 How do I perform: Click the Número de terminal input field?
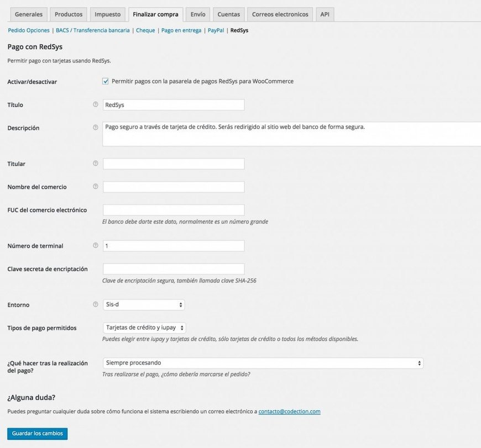click(x=174, y=246)
